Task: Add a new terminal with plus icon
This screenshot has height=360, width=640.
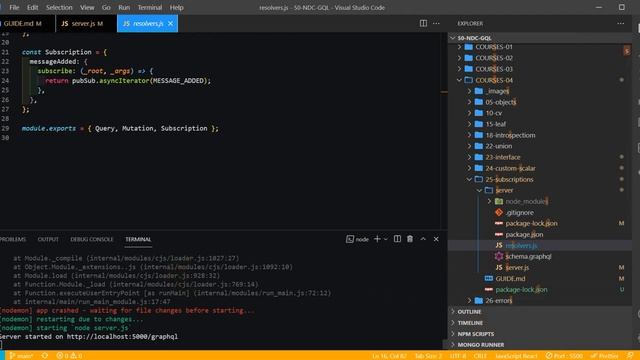Action: point(377,239)
